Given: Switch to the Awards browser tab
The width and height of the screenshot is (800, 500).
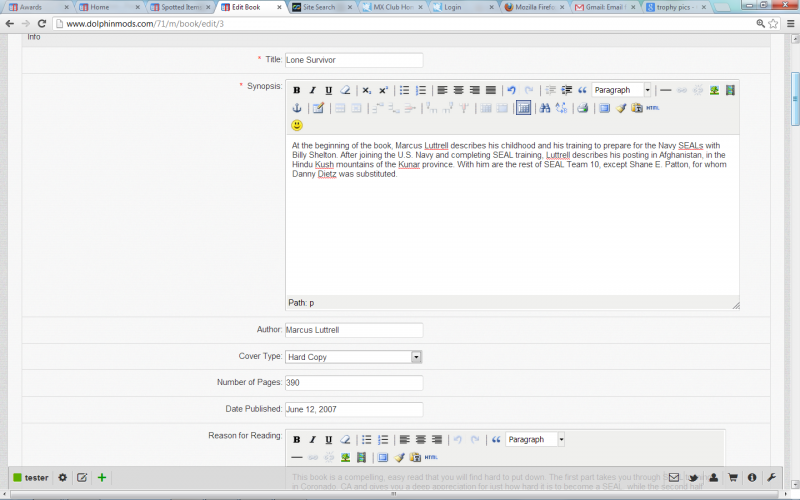Looking at the screenshot, I should [39, 7].
